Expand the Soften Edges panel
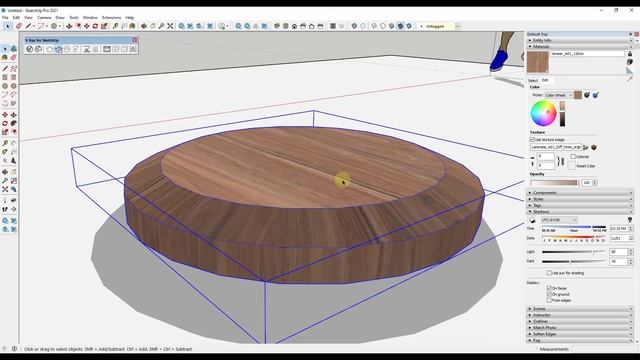Image resolution: width=640 pixels, height=360 pixels. [x=580, y=334]
